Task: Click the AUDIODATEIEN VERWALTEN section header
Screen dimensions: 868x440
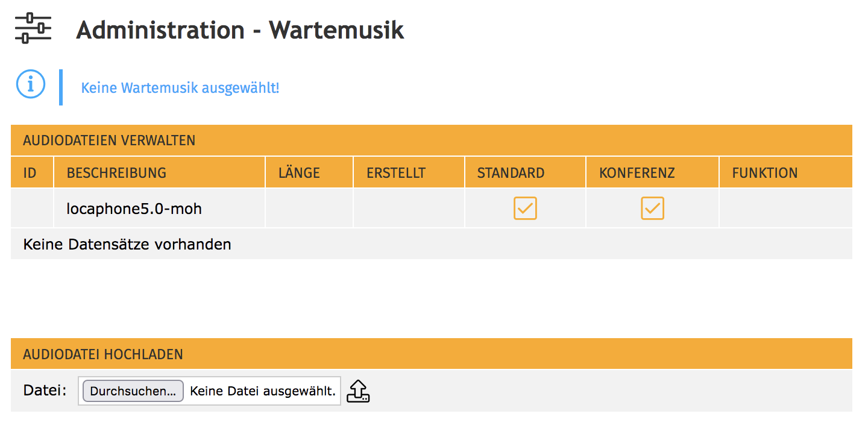Action: [109, 140]
